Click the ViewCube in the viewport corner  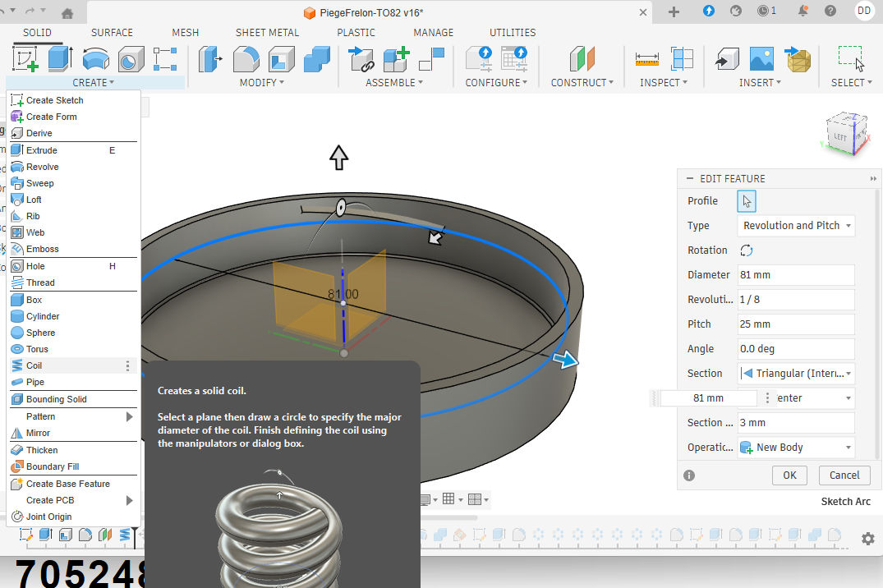pos(840,135)
